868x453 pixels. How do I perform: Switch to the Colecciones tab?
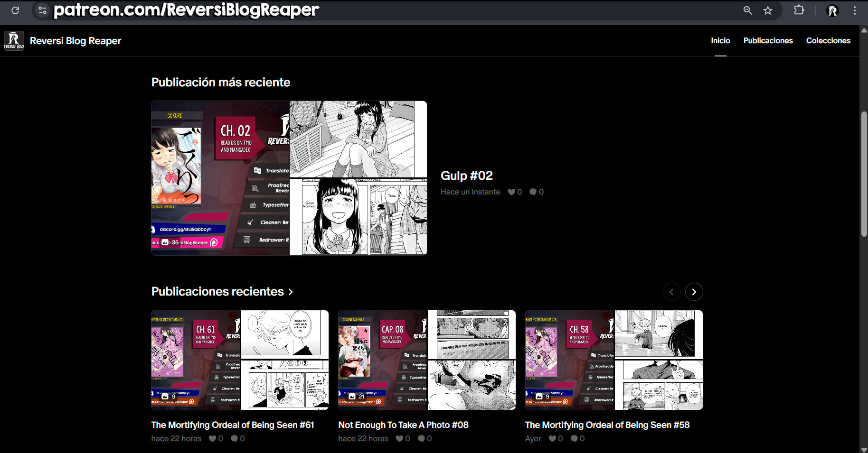(x=828, y=41)
